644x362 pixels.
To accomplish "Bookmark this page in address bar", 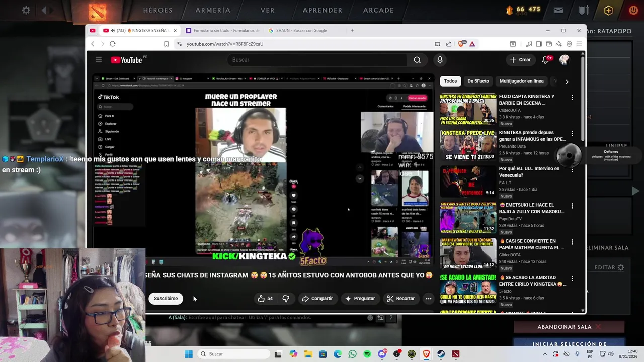I will [166, 44].
